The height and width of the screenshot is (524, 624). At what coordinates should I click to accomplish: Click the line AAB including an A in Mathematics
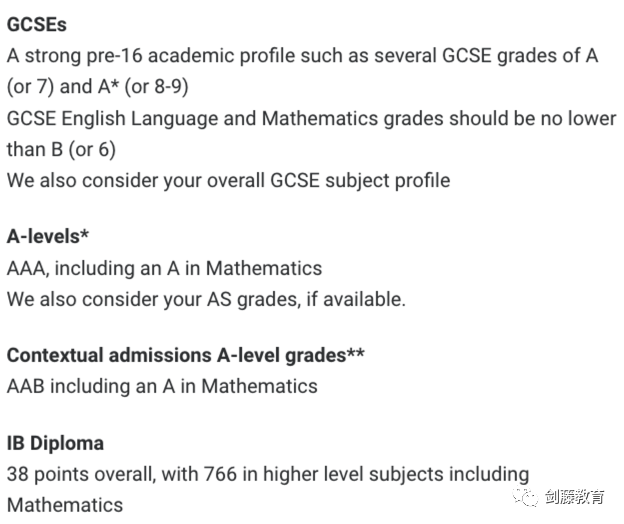tap(162, 386)
